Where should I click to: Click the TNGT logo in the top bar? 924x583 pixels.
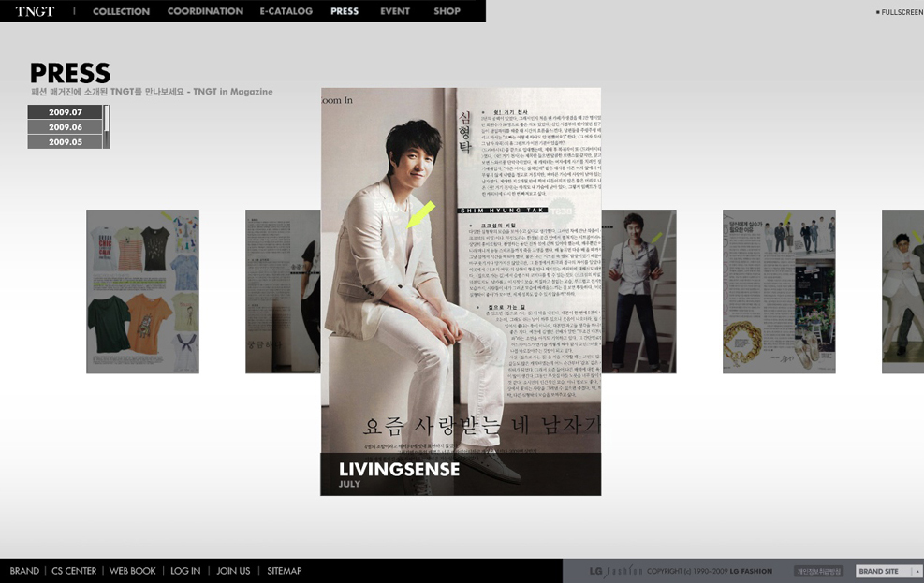coord(35,11)
